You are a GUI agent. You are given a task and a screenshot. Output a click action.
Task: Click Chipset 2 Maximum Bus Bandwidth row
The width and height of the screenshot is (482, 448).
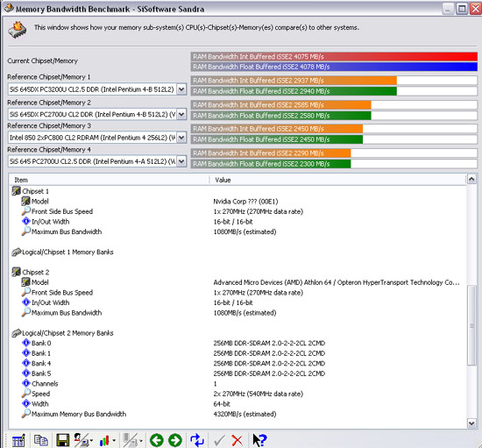click(x=237, y=312)
